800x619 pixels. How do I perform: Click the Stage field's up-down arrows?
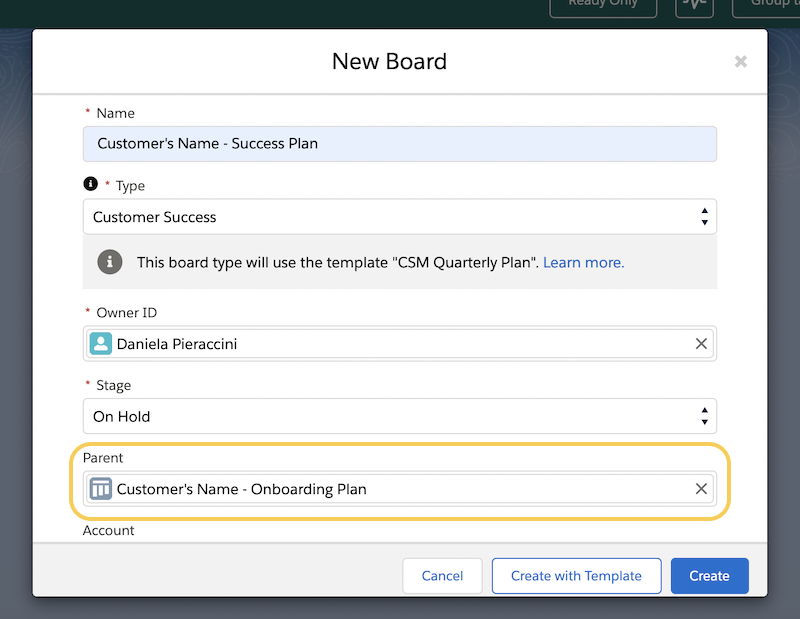[705, 416]
